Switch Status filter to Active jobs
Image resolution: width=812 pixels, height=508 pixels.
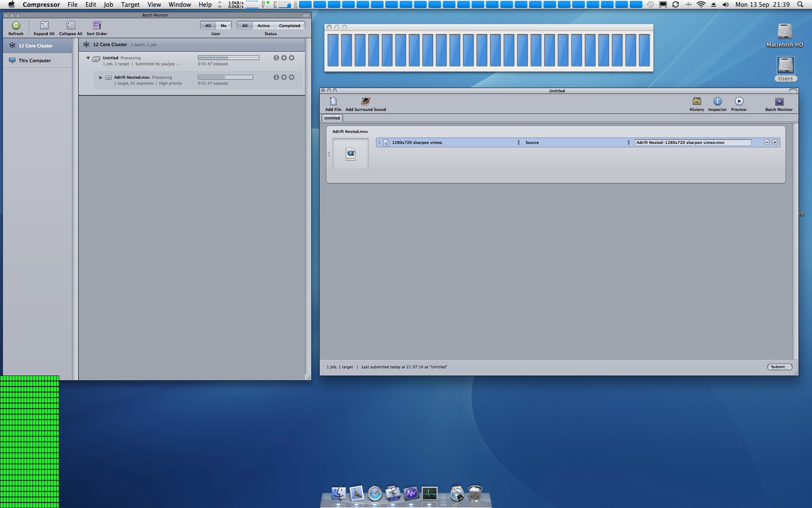[x=263, y=25]
